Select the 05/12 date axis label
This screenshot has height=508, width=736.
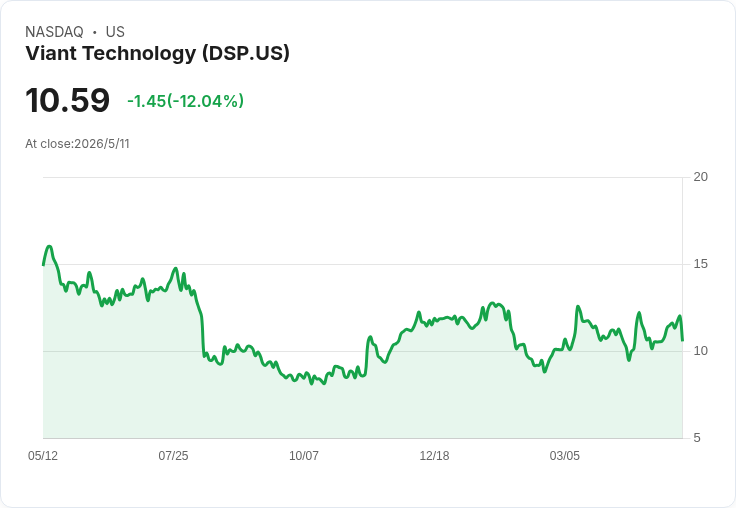43,456
